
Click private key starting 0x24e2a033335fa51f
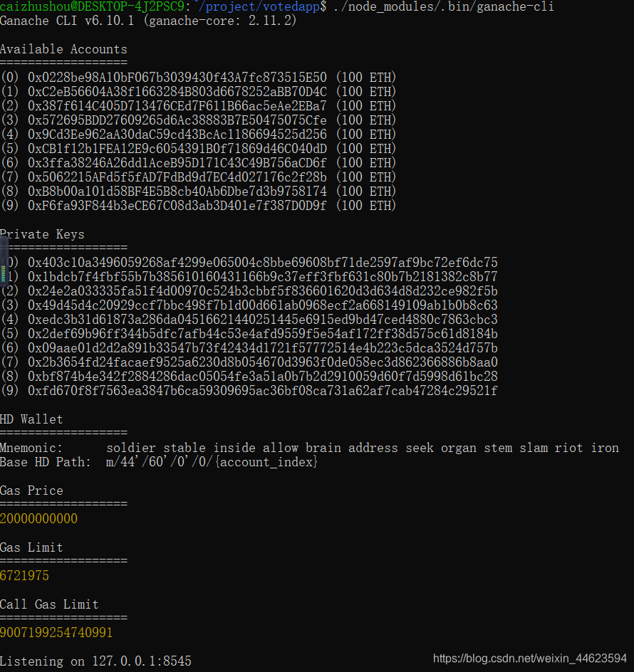pos(263,291)
